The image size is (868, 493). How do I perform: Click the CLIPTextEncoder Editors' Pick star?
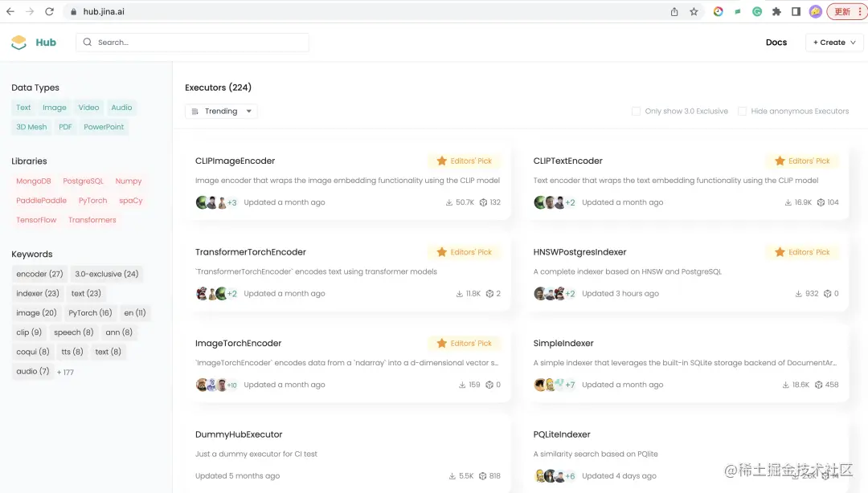(x=780, y=161)
